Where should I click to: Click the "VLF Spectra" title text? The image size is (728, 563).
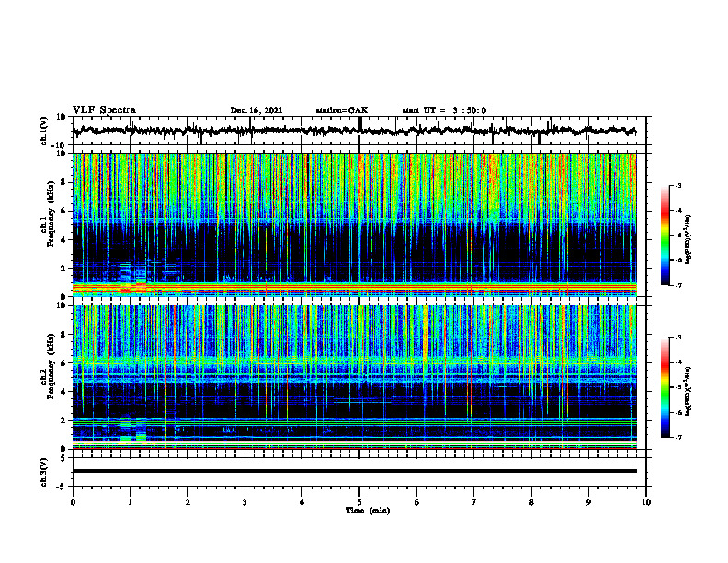click(104, 110)
